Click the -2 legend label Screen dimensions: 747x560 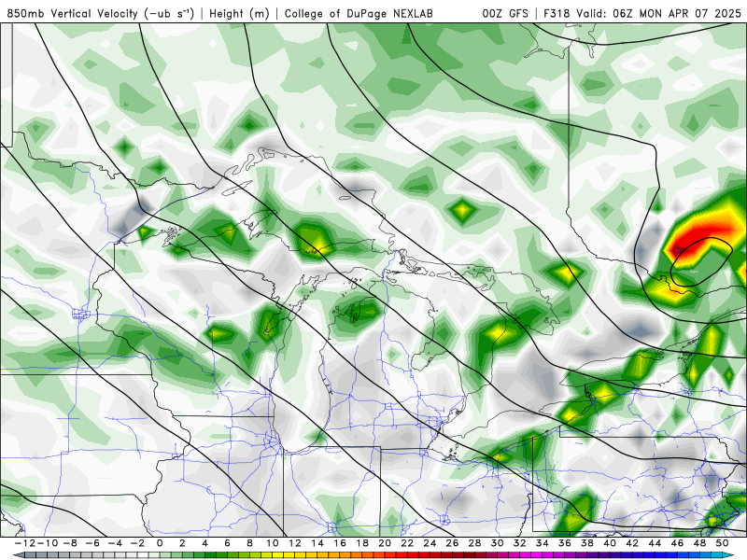137,543
